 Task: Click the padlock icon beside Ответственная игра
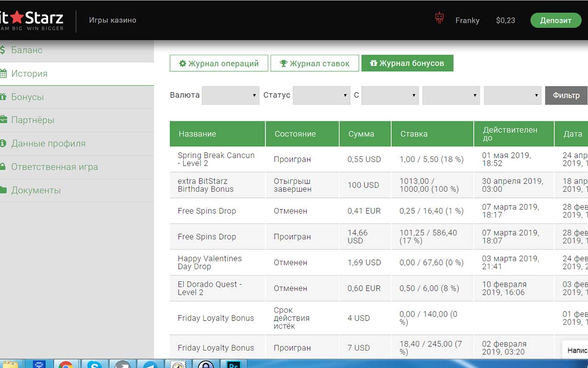click(x=3, y=167)
